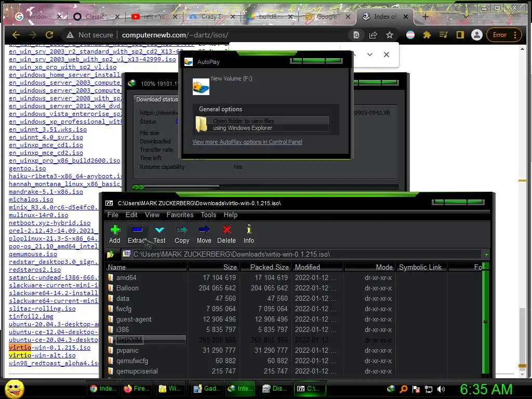Bookmark this page with star icon
532x399 pixels.
[390, 35]
